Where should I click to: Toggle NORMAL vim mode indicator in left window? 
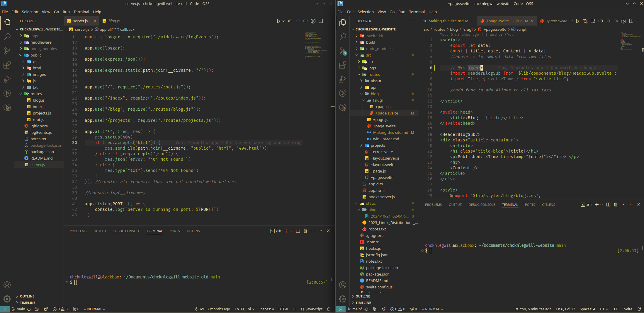coord(94,309)
